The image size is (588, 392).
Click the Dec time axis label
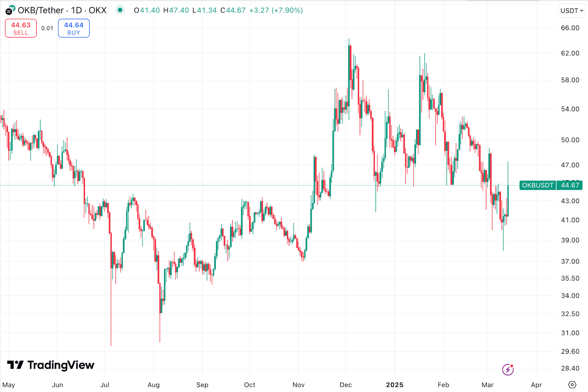(345, 385)
